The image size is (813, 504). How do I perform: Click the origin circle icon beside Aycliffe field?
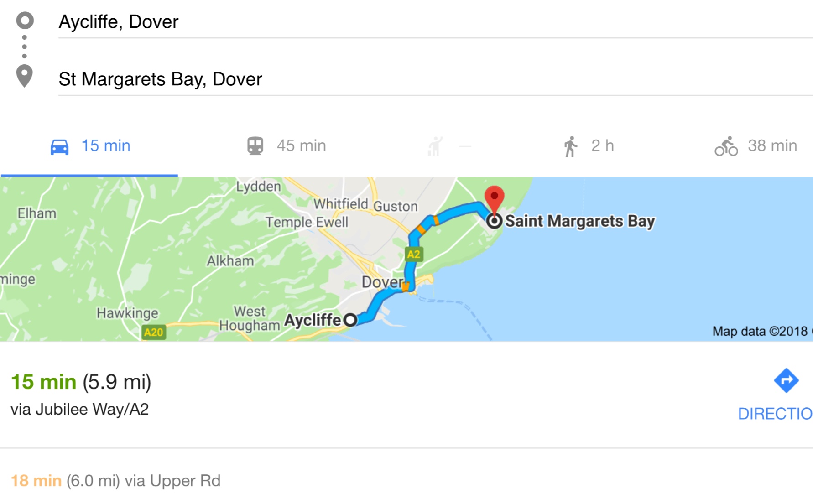(x=25, y=21)
